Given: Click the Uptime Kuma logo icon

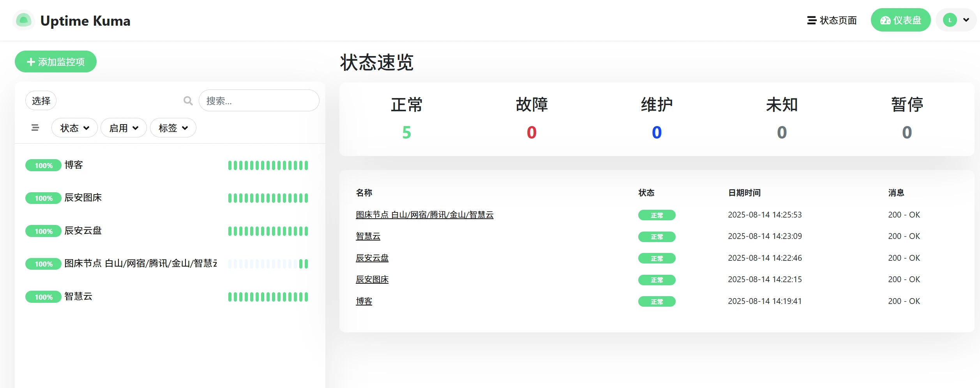Looking at the screenshot, I should pos(24,20).
